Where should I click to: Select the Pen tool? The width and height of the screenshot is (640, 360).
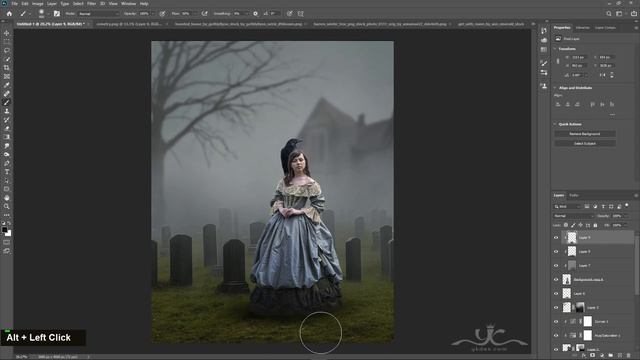tap(7, 163)
